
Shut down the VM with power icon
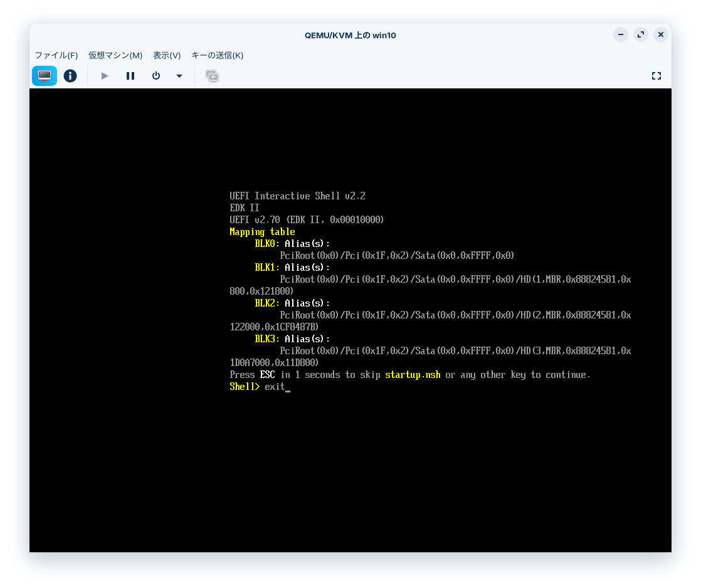[x=156, y=76]
